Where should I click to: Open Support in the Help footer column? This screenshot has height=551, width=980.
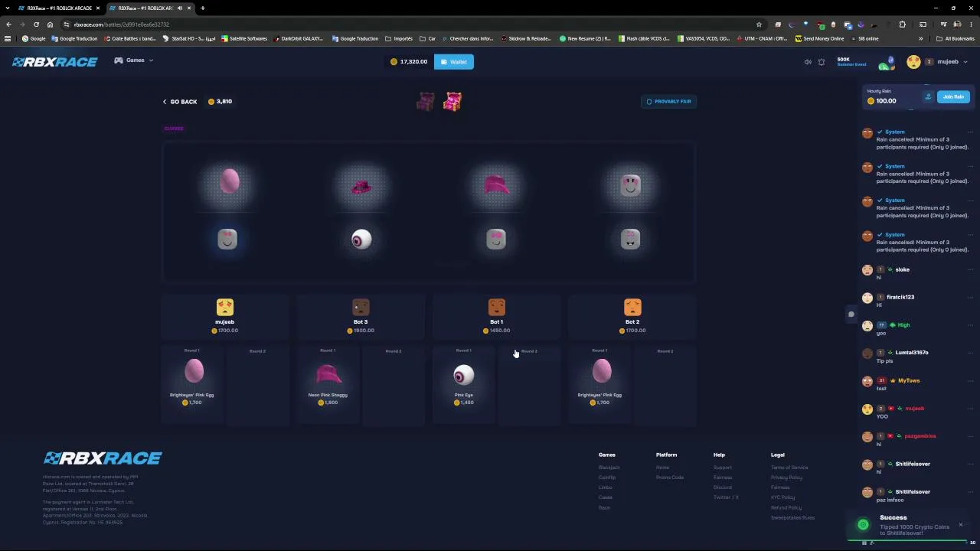coord(723,468)
